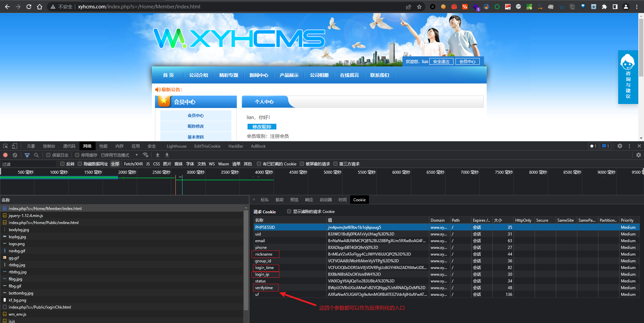Filter requests by 图片 type
The image size is (644, 323).
click(167, 164)
